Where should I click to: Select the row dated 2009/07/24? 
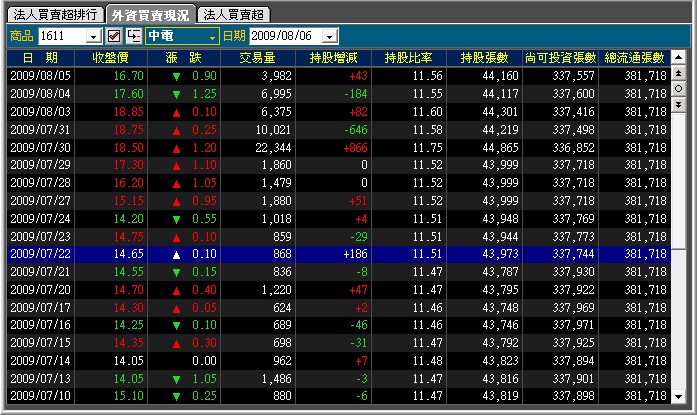point(339,218)
